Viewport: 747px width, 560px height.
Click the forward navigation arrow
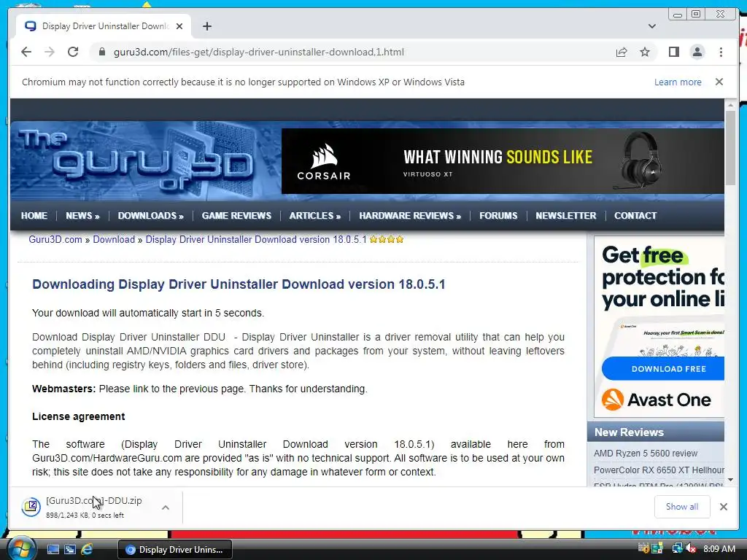(50, 52)
